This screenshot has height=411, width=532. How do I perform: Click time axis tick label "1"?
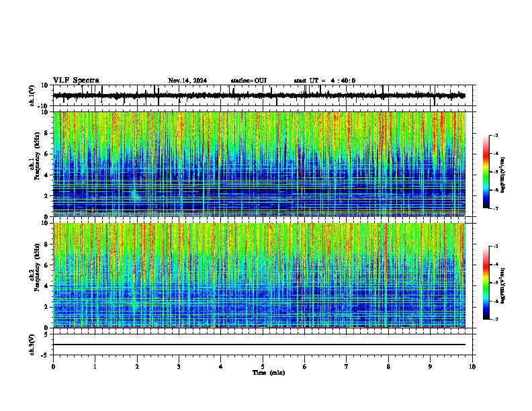click(95, 367)
